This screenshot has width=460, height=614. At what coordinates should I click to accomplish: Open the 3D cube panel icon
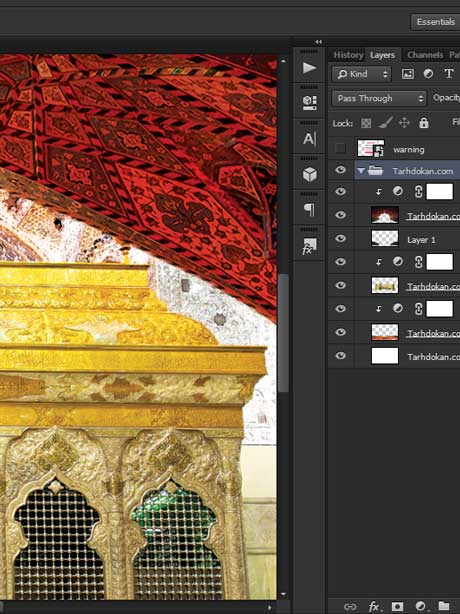point(309,174)
